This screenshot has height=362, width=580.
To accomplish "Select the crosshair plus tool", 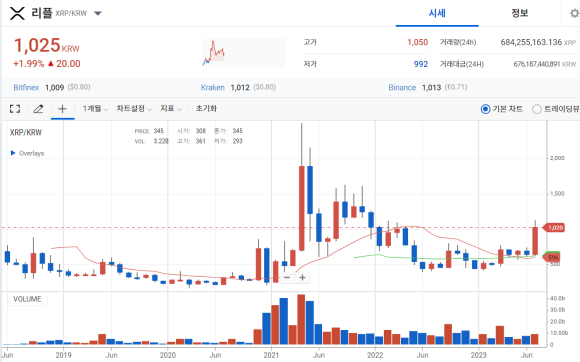I will (x=63, y=109).
